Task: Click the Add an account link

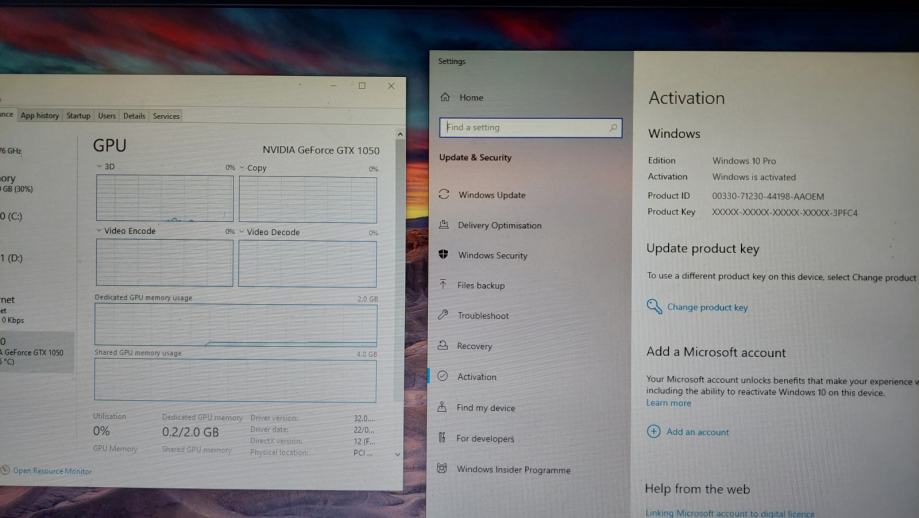Action: (x=697, y=432)
